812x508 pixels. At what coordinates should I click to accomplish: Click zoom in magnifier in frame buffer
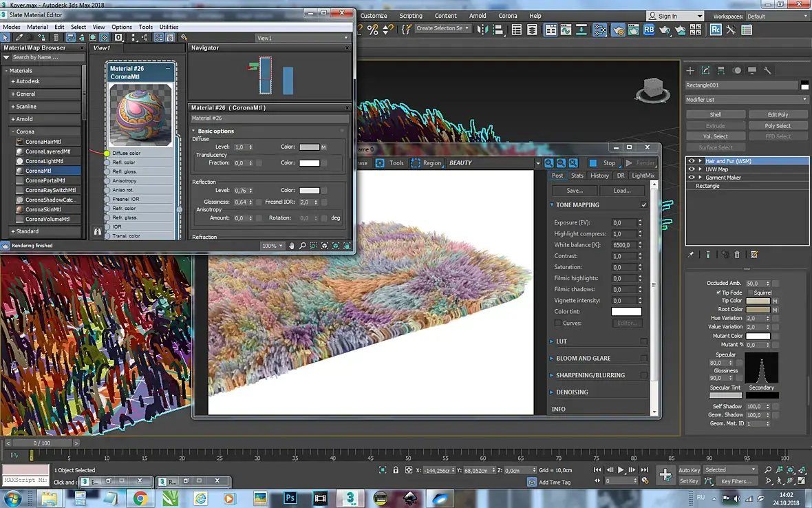pos(549,163)
